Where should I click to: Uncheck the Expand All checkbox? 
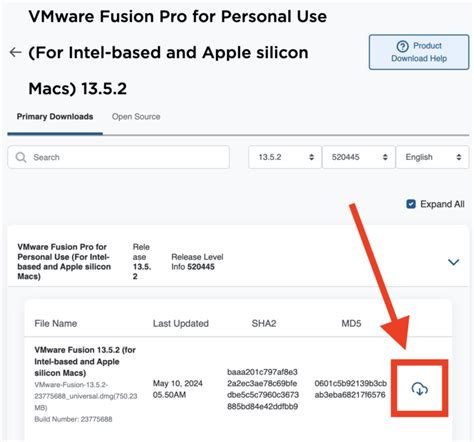click(x=411, y=204)
